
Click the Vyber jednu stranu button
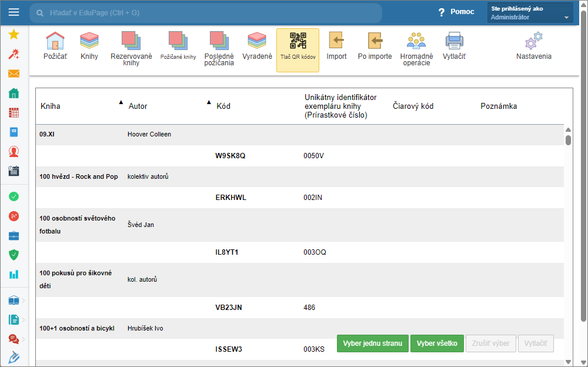[372, 343]
